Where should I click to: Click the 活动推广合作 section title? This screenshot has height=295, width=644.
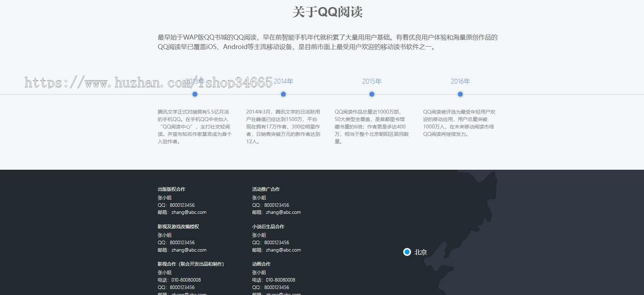pyautogui.click(x=266, y=189)
